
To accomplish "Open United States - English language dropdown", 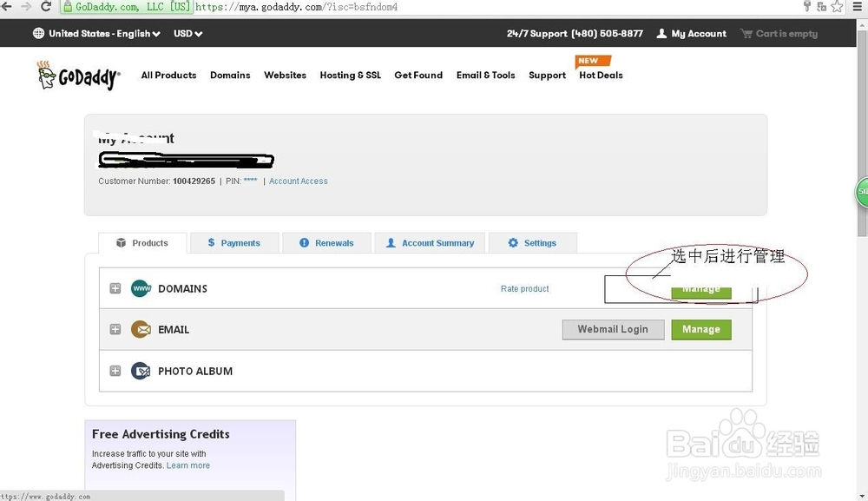I will click(104, 33).
